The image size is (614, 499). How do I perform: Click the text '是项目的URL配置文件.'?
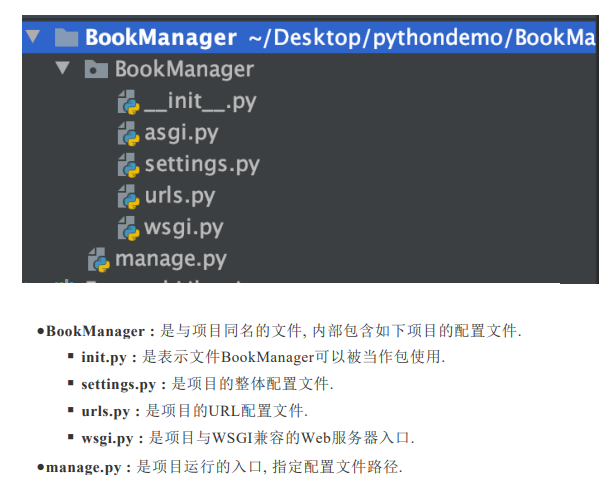[227, 411]
